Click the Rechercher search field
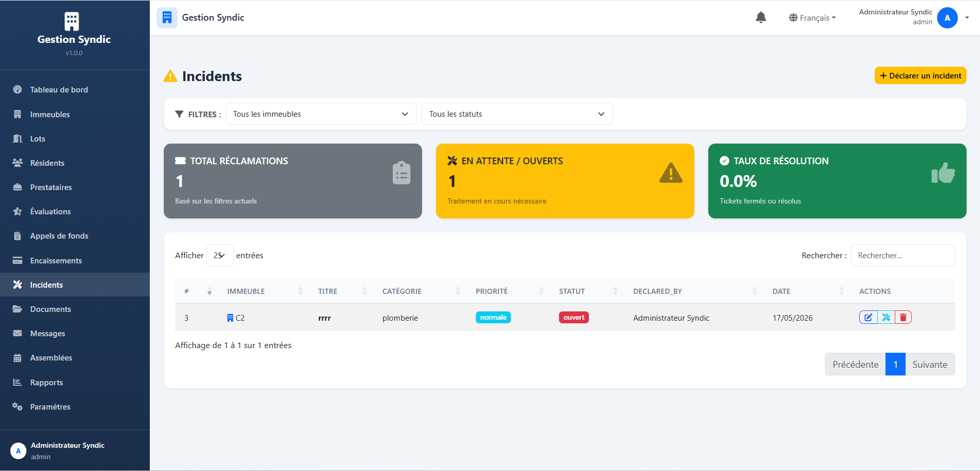This screenshot has width=980, height=471. 903,255
